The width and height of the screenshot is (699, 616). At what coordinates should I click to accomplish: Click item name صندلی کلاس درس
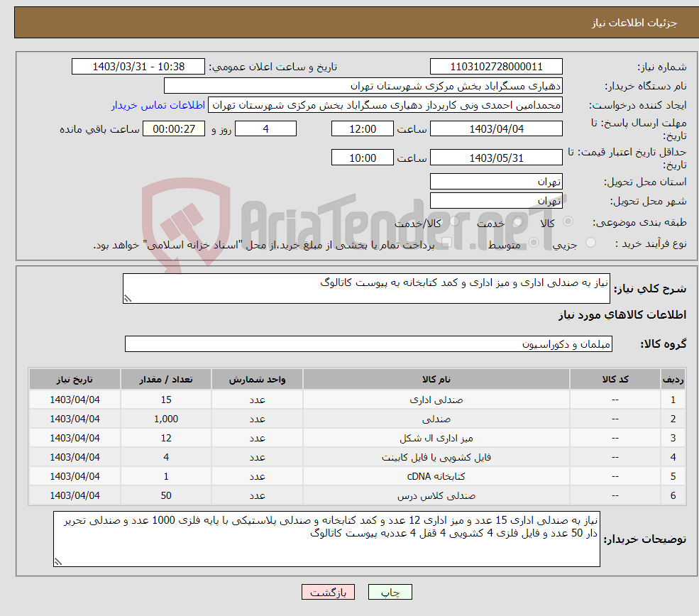click(436, 495)
